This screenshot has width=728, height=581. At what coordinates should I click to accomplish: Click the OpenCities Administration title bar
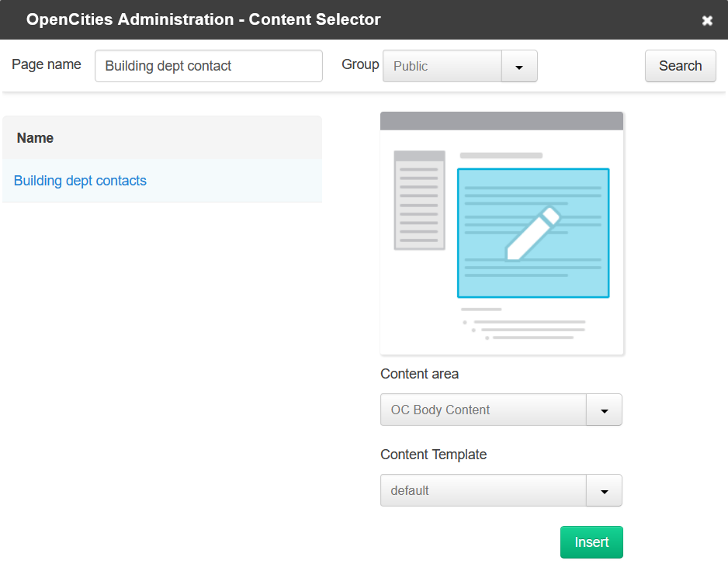[x=202, y=19]
